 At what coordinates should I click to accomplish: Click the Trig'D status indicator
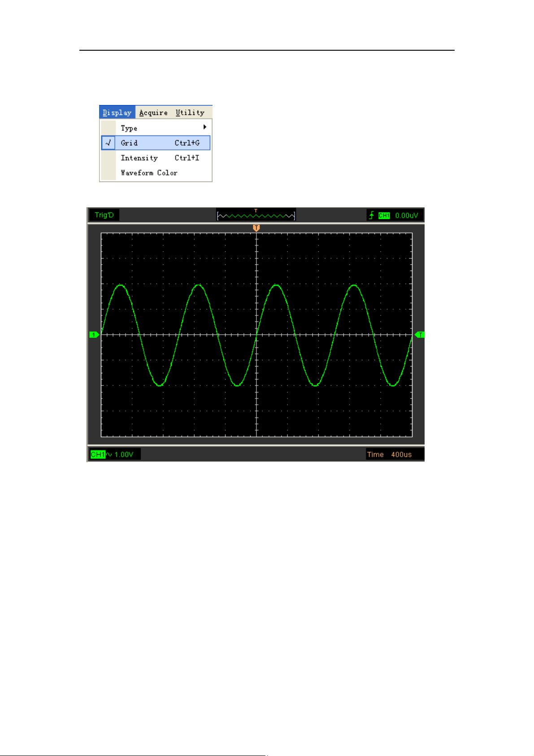104,215
